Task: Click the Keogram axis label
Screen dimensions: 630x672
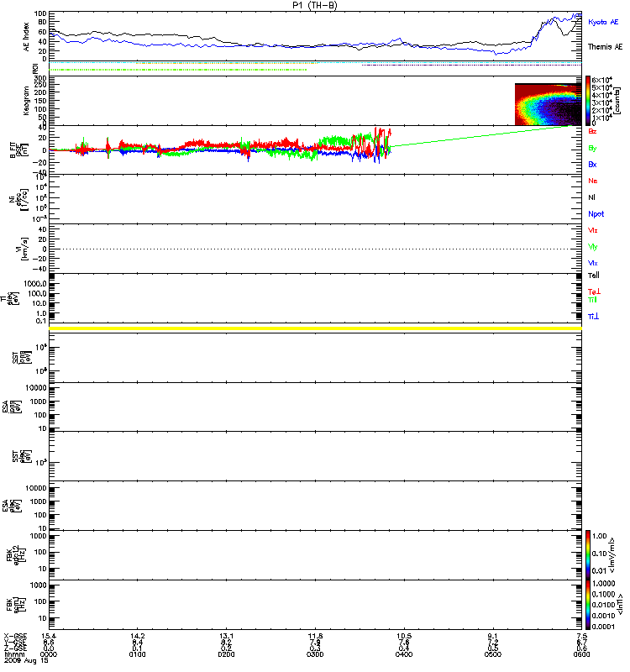Action: [x=27, y=101]
